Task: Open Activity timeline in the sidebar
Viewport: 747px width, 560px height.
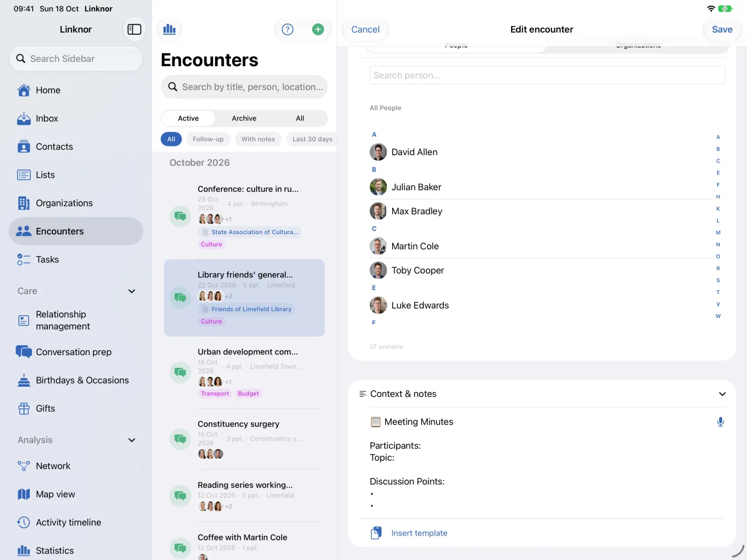Action: click(x=76, y=523)
